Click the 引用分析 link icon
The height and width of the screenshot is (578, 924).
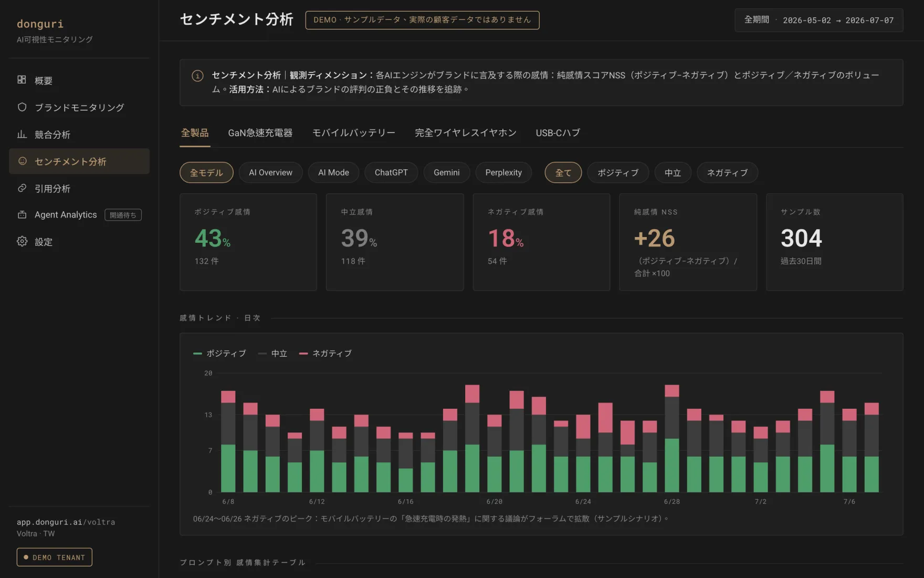[22, 188]
